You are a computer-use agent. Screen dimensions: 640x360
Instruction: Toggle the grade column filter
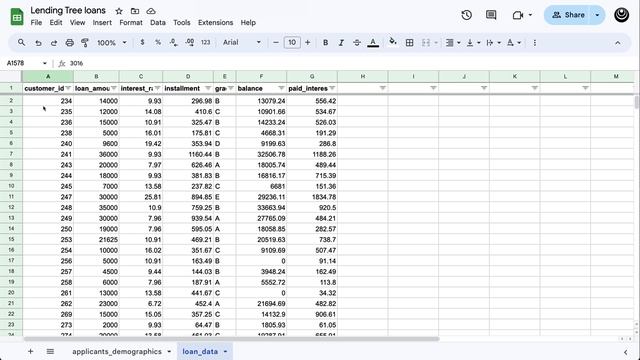231,88
